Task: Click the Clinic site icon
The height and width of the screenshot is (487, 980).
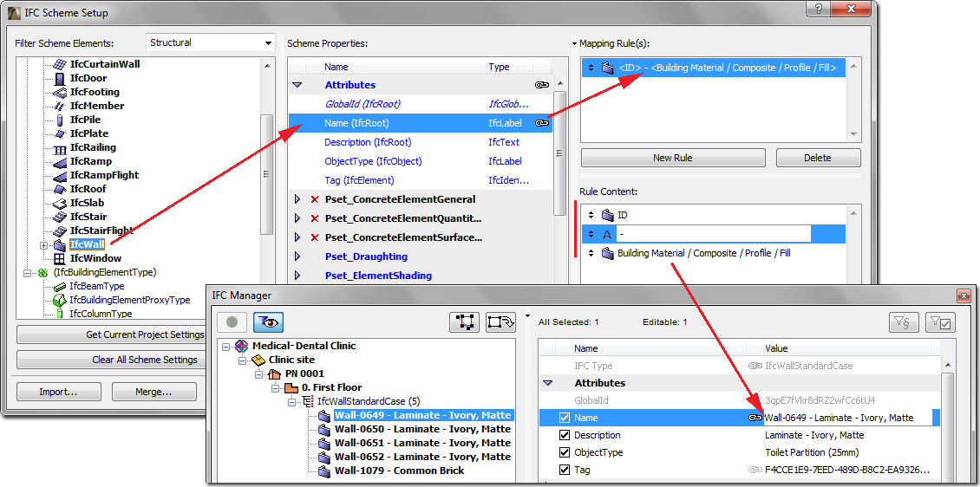Action: [258, 360]
